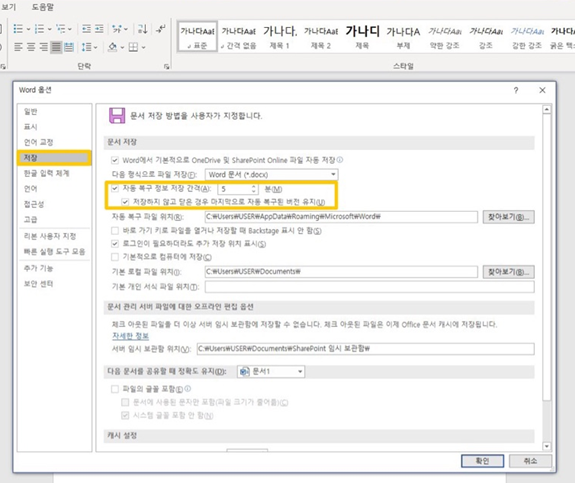Click options scrollbar down arrow
This screenshot has height=483, width=575.
tap(547, 446)
